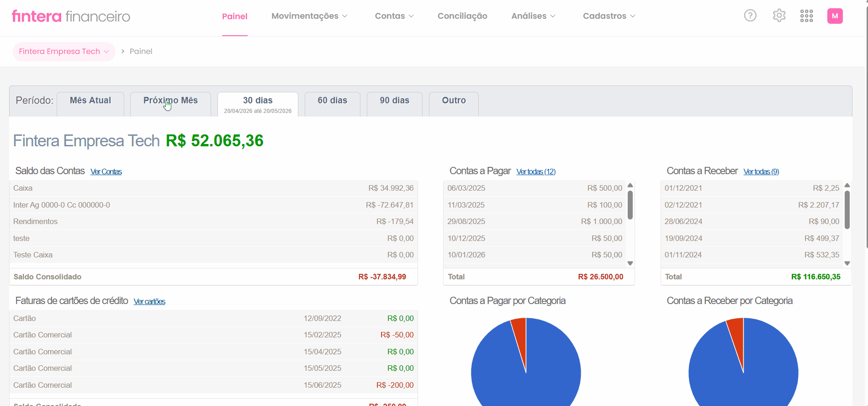Image resolution: width=868 pixels, height=406 pixels.
Task: Expand the Contas menu
Action: [x=394, y=16]
